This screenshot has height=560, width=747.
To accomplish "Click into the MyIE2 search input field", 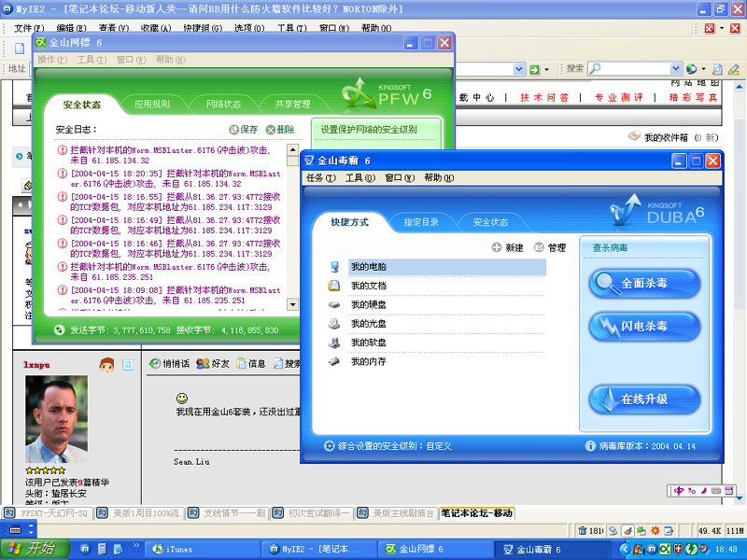I will click(x=628, y=69).
